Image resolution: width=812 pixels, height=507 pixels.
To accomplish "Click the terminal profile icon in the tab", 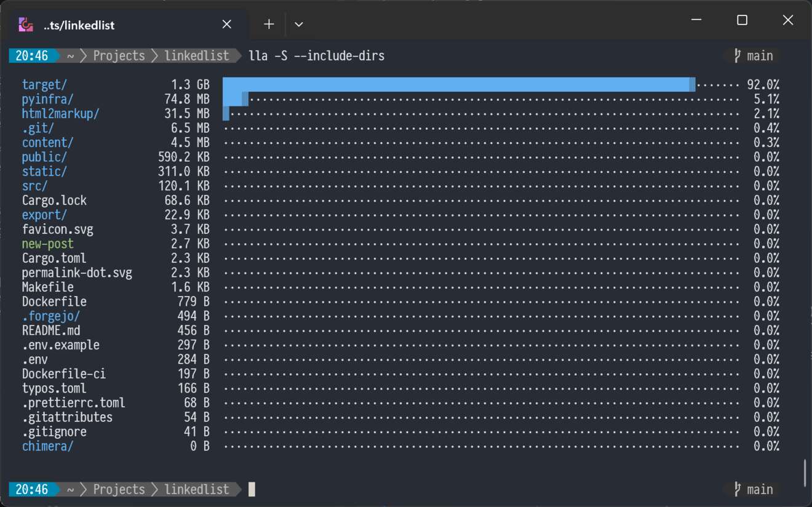I will 26,25.
